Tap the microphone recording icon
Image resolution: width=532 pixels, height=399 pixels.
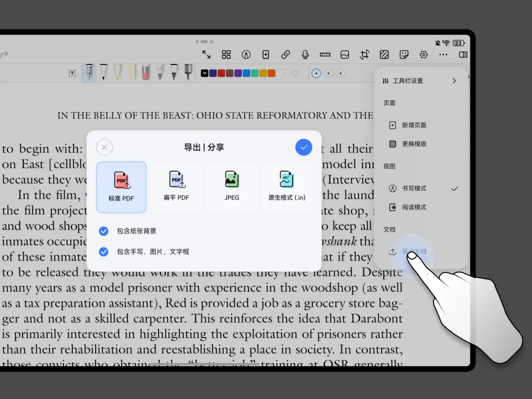point(305,54)
